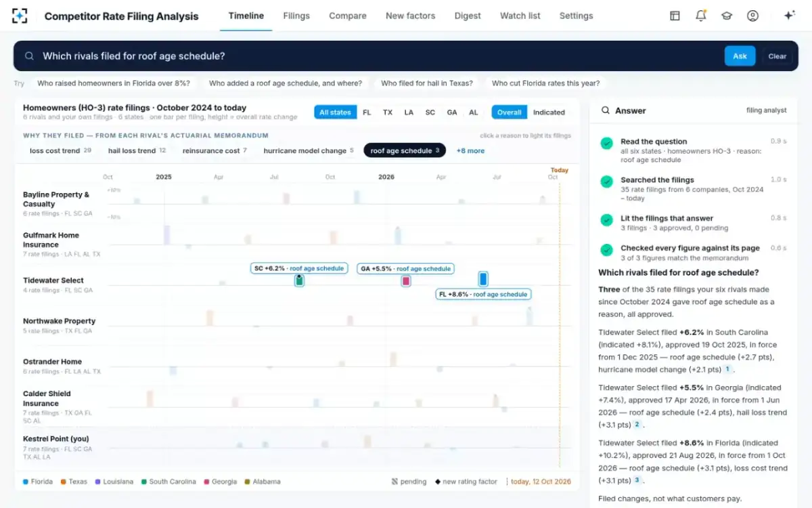Image resolution: width=812 pixels, height=508 pixels.
Task: Open the Compare tab
Action: click(348, 16)
